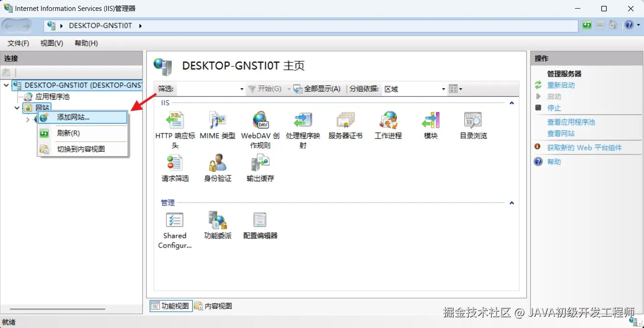Open the 视图(V) menu
Viewport: 644px width, 328px height.
[52, 43]
